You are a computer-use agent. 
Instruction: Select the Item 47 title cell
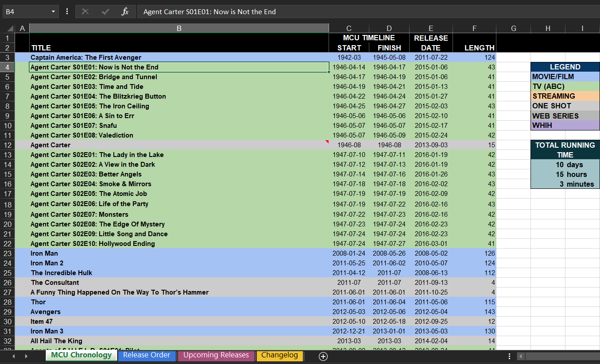click(179, 321)
